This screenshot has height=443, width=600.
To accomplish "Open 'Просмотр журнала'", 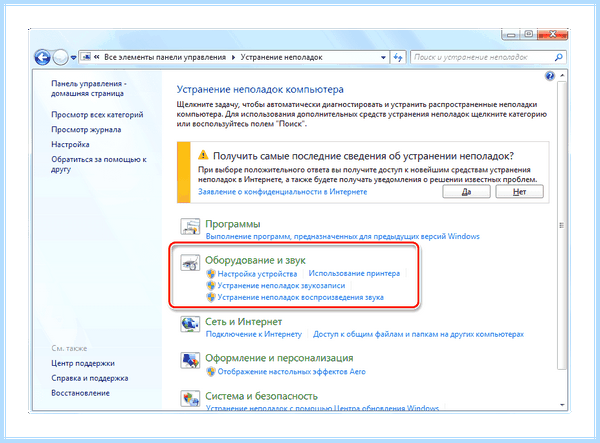I will 86,130.
